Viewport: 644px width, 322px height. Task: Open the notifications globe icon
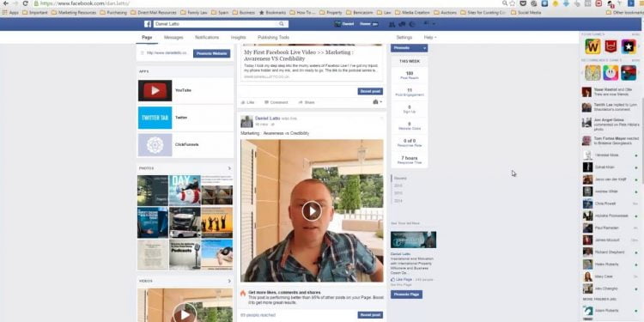click(412, 24)
